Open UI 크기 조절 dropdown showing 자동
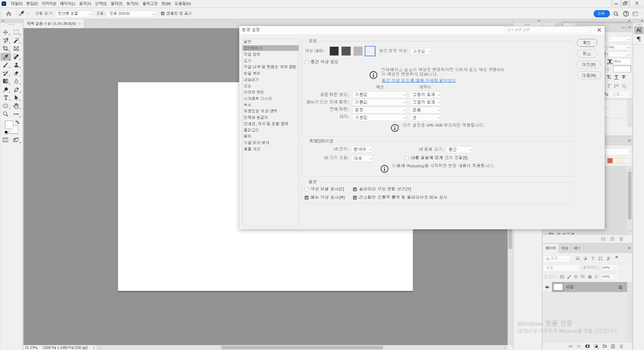Image resolution: width=644 pixels, height=350 pixels. coord(362,159)
